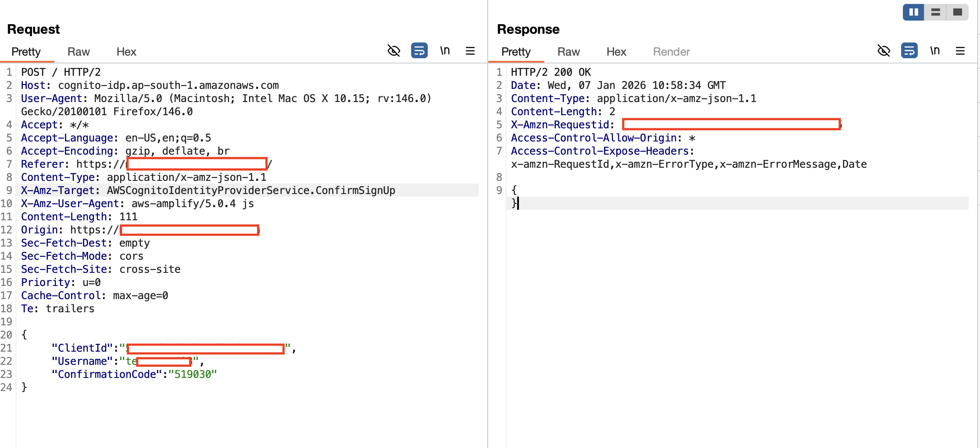Switch Request view to Raw tab
This screenshot has height=448, width=980.
[x=78, y=52]
